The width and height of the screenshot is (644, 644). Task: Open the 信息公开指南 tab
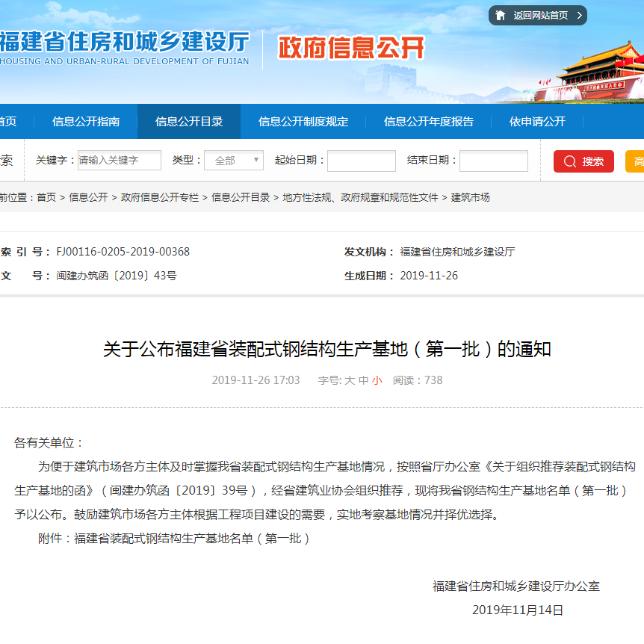click(86, 122)
